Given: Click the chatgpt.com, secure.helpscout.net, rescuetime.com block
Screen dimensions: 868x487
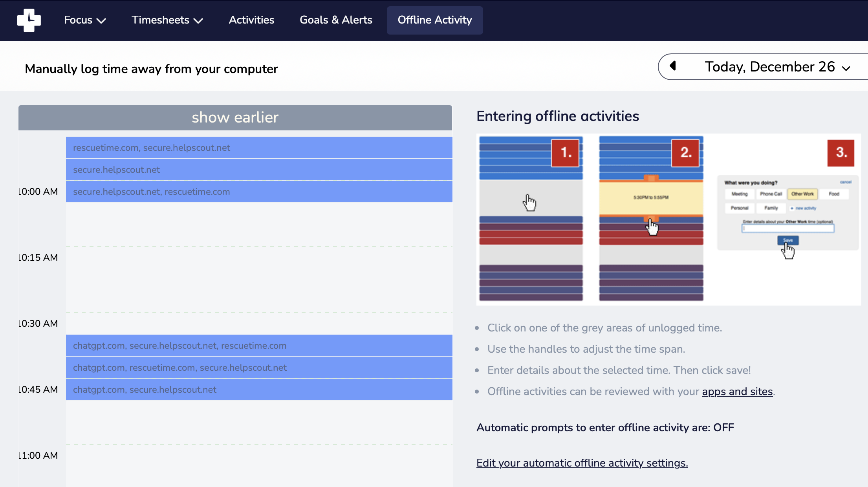Looking at the screenshot, I should tap(259, 346).
